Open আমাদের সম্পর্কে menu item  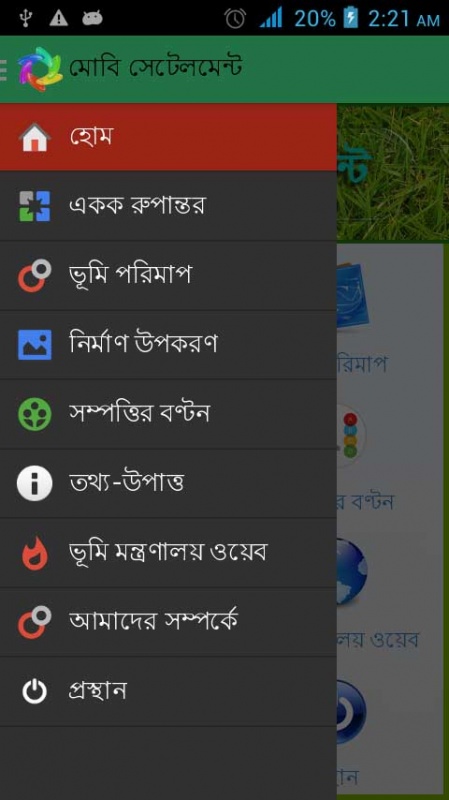coord(168,622)
